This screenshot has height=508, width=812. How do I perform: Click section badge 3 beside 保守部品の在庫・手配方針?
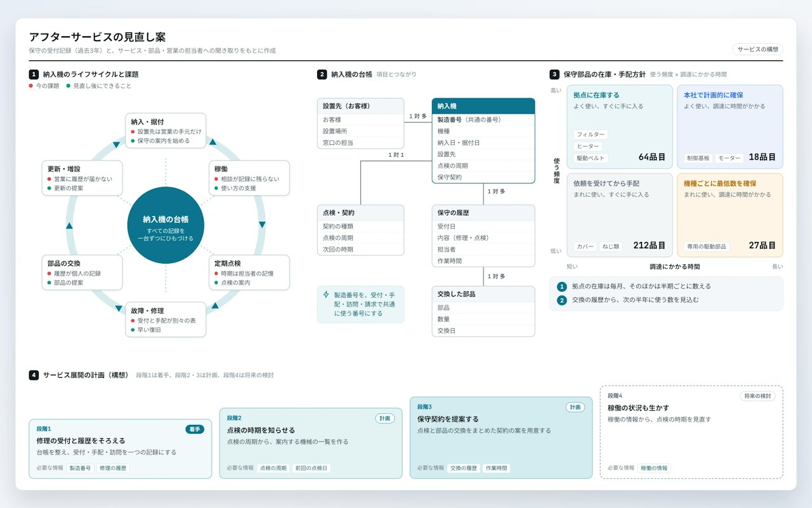pyautogui.click(x=554, y=74)
